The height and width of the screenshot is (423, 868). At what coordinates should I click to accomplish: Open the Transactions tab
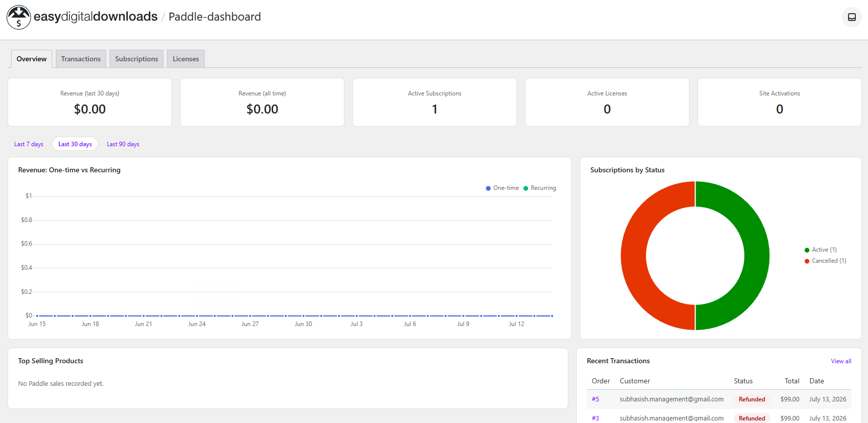coord(81,59)
